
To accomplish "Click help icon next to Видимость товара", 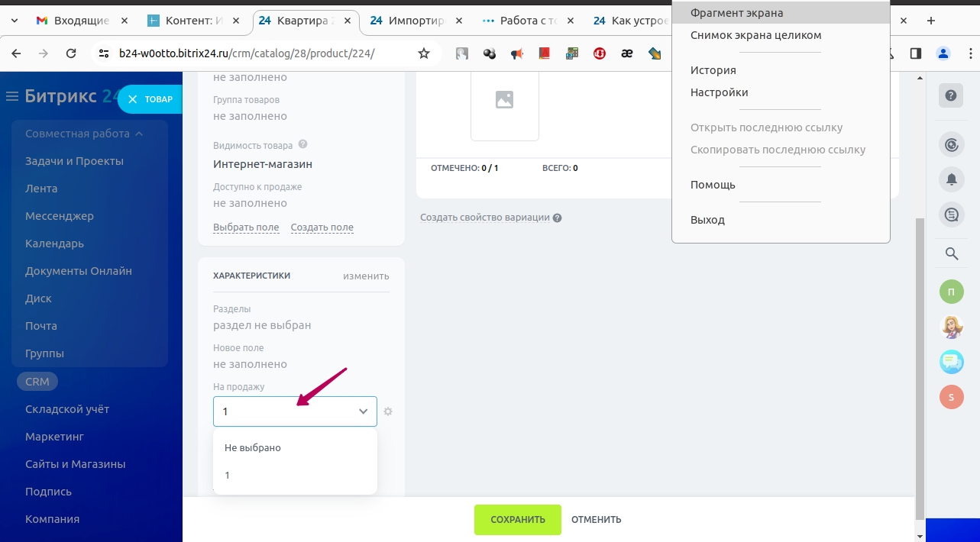I will pos(302,144).
